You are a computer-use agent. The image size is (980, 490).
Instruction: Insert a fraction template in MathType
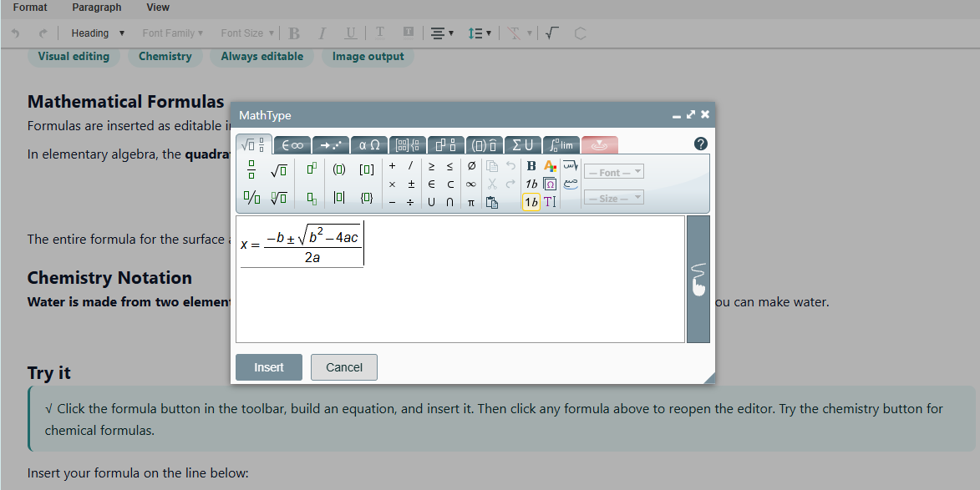pos(251,169)
